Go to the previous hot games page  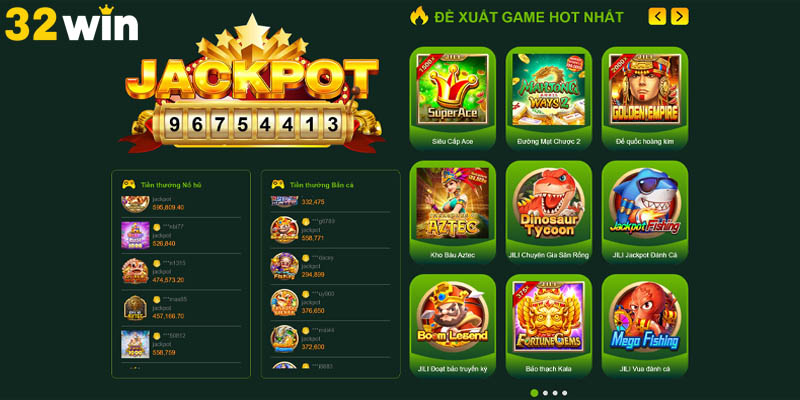[x=657, y=16]
